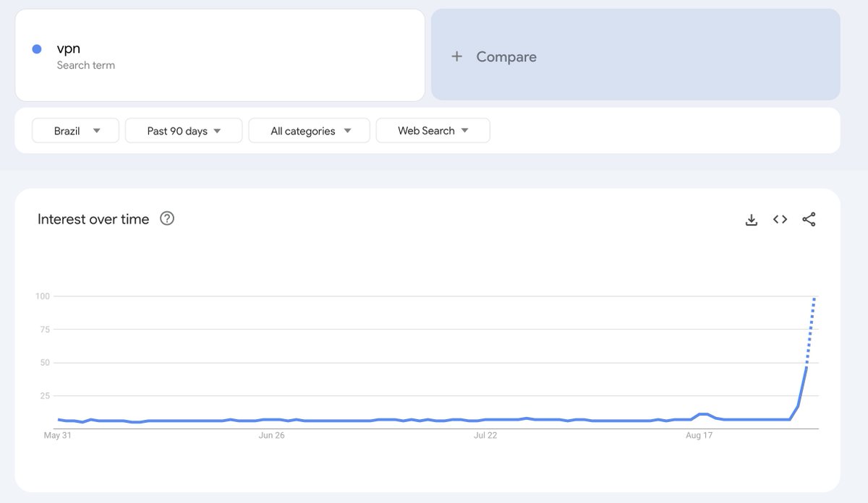Share the Interest over time chart
868x503 pixels.
click(809, 220)
